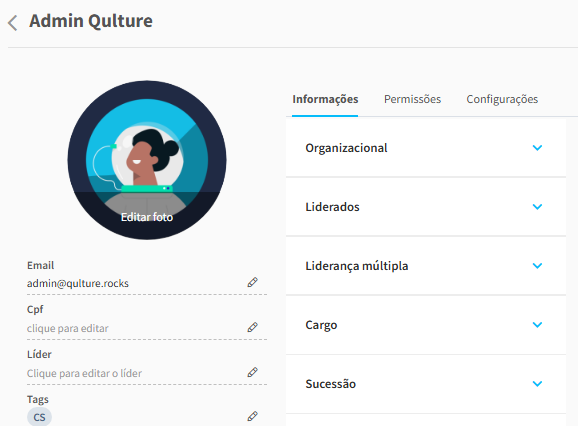Viewport: 578px width, 426px height.
Task: Expand the Organizacional section chevron
Action: pyautogui.click(x=537, y=148)
